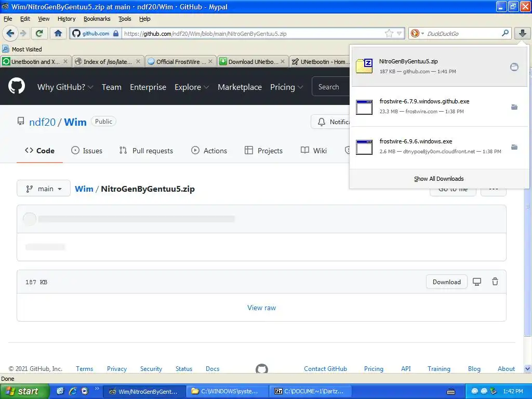Click the padlock site security icon
This screenshot has width=532, height=399.
click(116, 33)
